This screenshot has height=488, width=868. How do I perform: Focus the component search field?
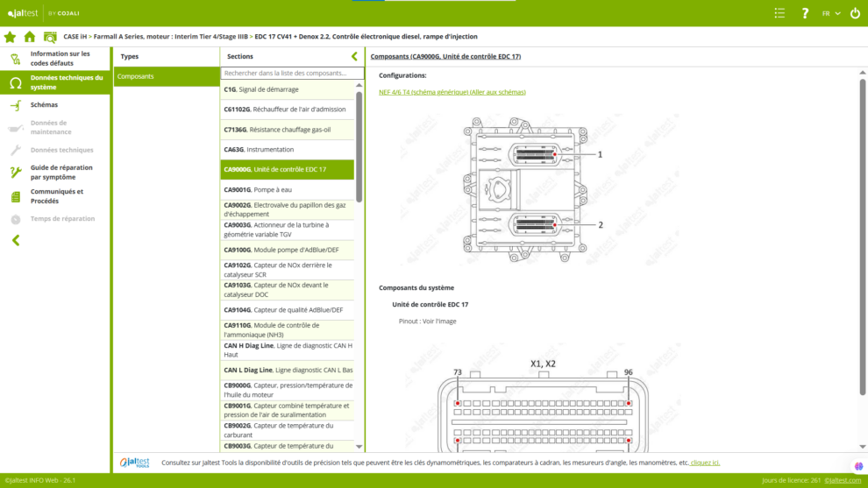[292, 73]
